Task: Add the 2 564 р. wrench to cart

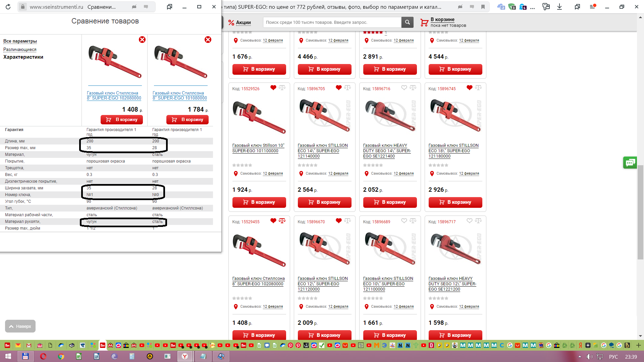Action: [x=325, y=202]
